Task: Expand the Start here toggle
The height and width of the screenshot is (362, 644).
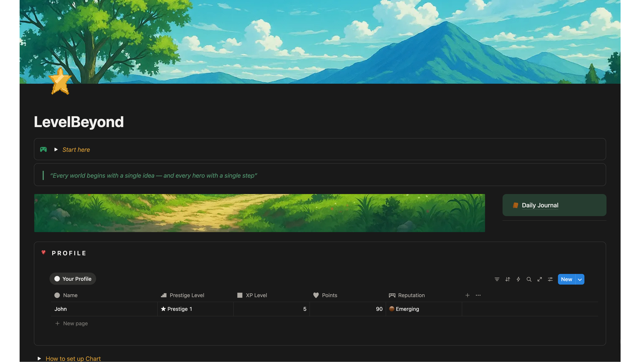Action: [56, 150]
